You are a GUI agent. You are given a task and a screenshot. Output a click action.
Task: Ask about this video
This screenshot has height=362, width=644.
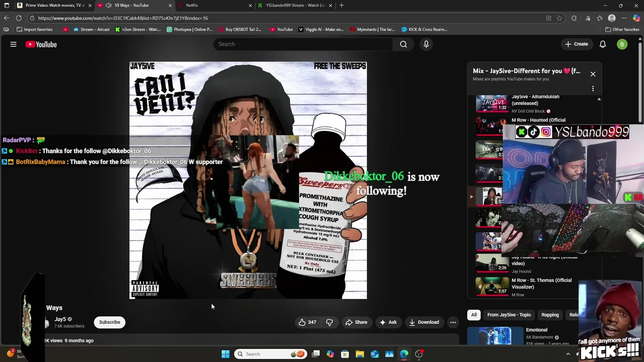point(388,322)
